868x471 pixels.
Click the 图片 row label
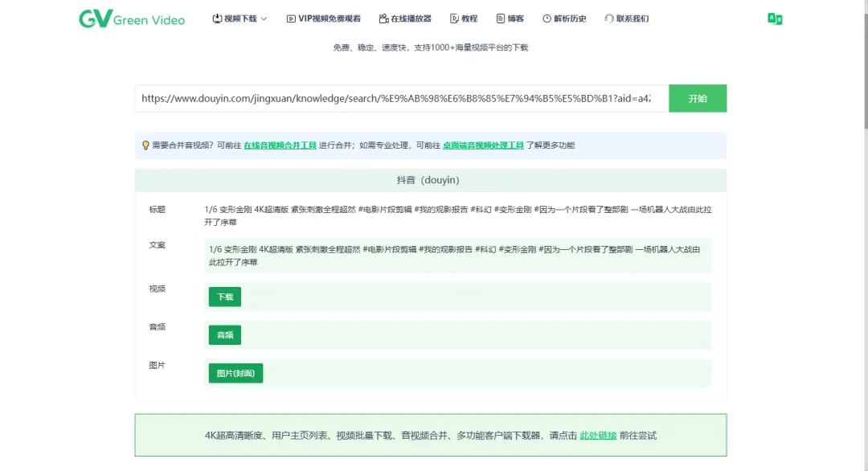click(158, 365)
